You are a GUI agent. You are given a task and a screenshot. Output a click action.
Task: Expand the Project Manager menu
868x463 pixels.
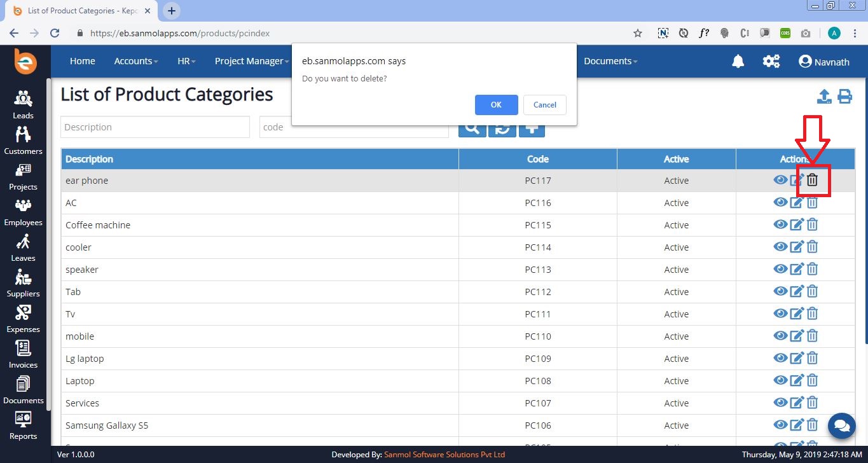point(252,61)
